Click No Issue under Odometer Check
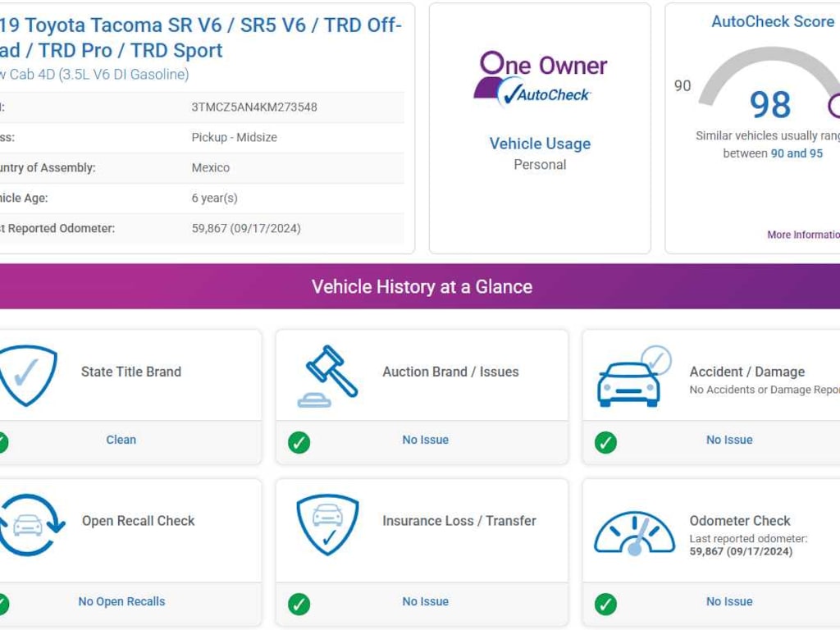840x630 pixels. click(x=729, y=601)
